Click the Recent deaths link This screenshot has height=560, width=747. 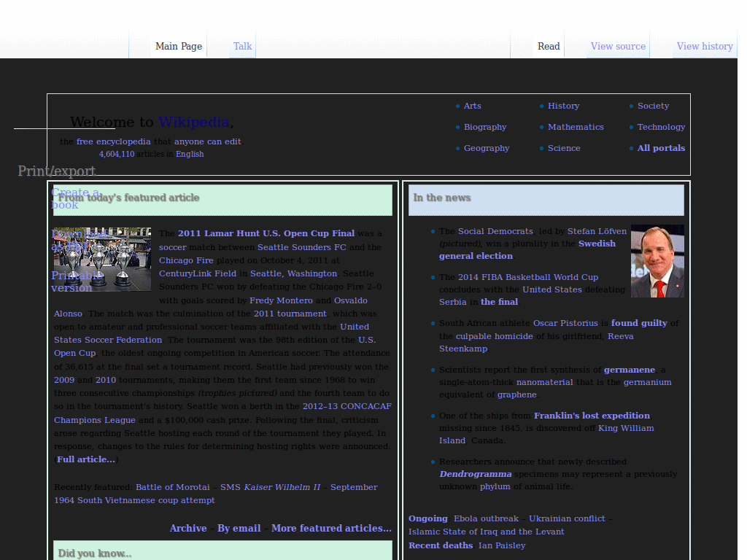(440, 545)
